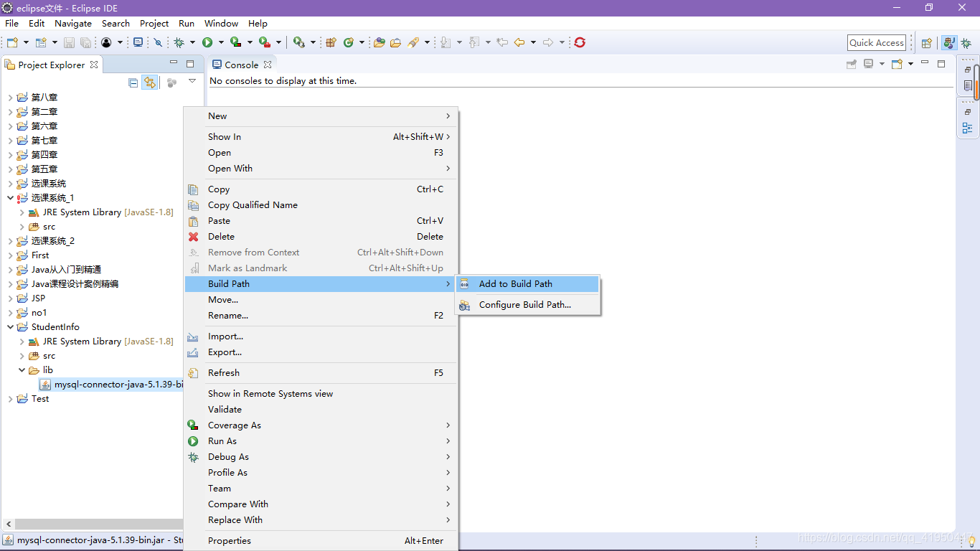Click inside the Quick Access field
This screenshot has height=551, width=980.
tap(877, 42)
